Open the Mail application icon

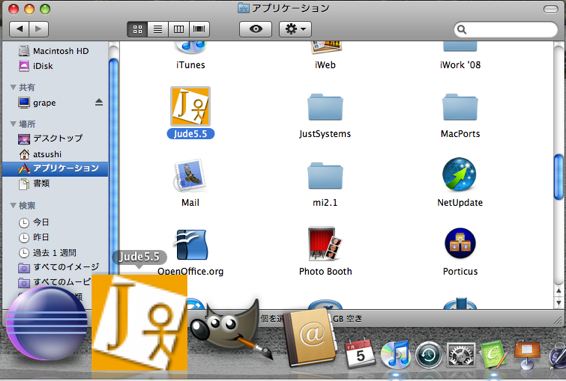click(x=190, y=175)
